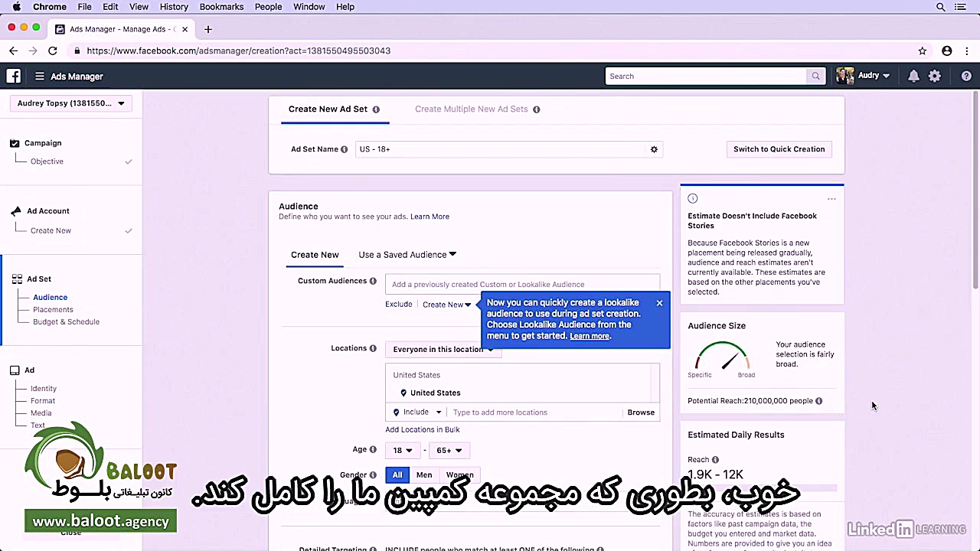This screenshot has height=551, width=980.
Task: Close the lookalike audience tooltip
Action: pyautogui.click(x=659, y=303)
